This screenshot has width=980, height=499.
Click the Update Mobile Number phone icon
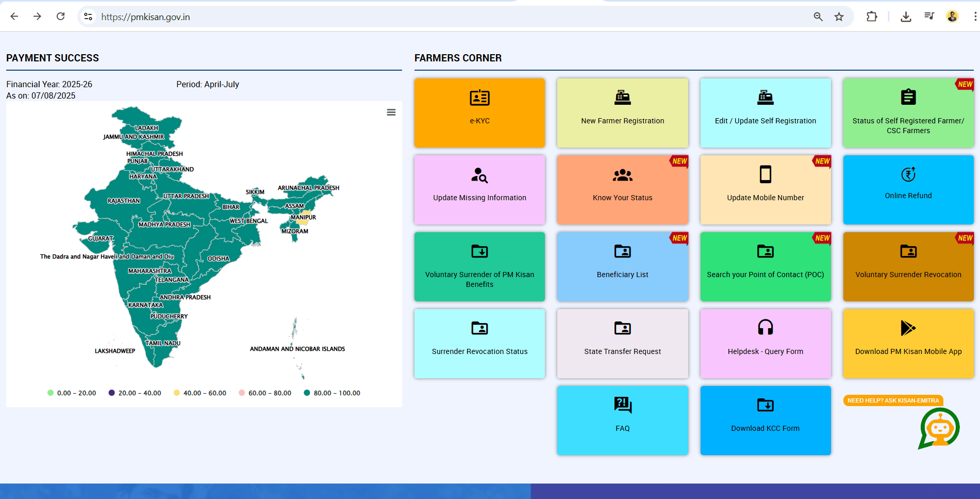click(x=765, y=174)
